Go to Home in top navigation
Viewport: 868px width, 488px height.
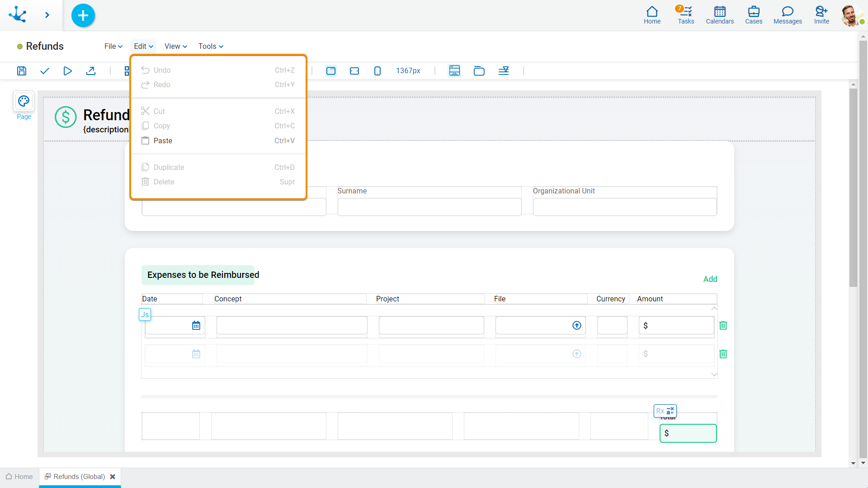tap(652, 15)
